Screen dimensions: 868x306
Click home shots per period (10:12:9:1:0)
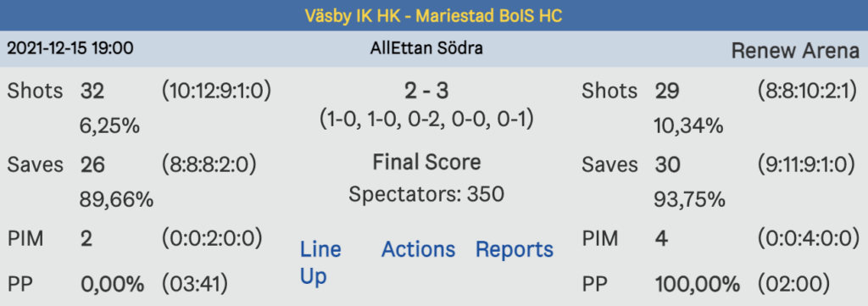click(216, 91)
